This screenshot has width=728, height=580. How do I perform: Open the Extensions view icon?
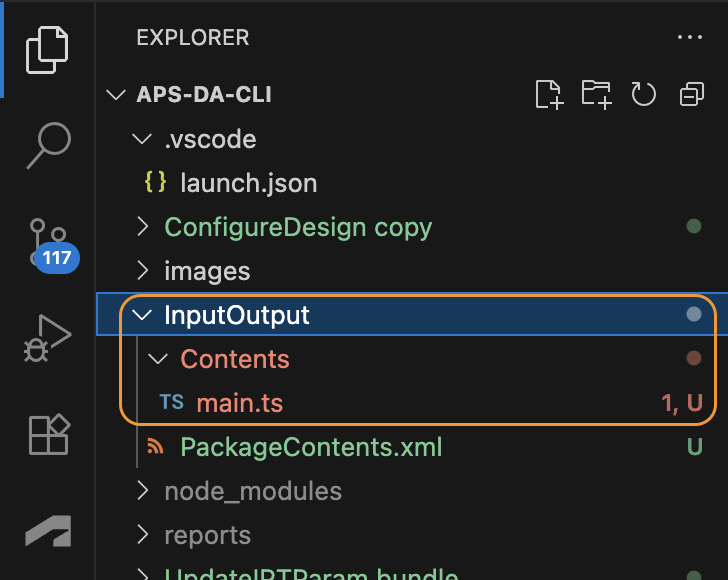48,435
